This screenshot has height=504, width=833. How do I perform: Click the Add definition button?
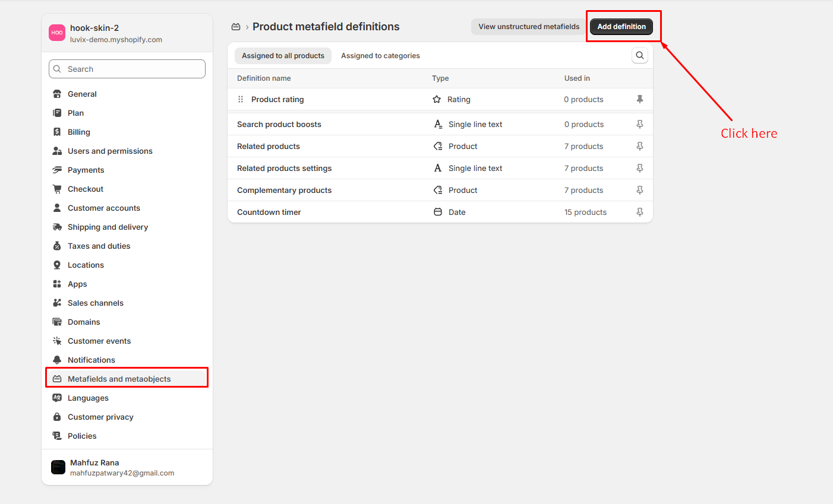point(621,27)
